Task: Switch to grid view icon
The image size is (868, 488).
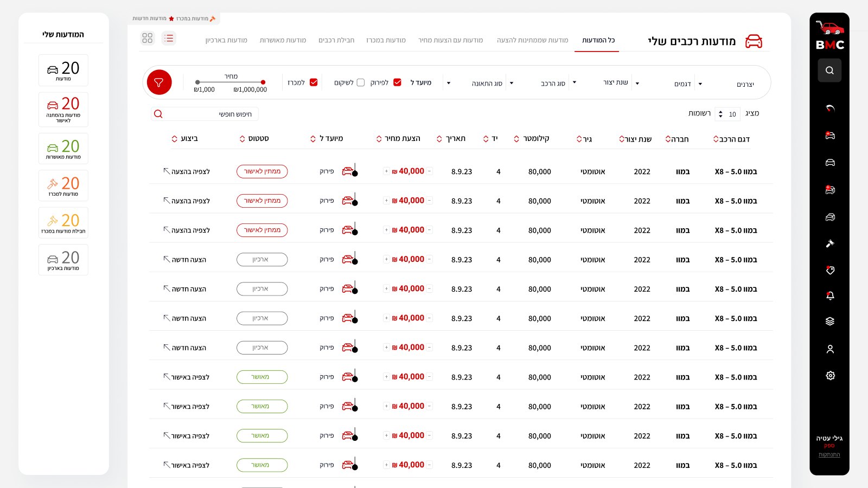Action: [x=148, y=38]
